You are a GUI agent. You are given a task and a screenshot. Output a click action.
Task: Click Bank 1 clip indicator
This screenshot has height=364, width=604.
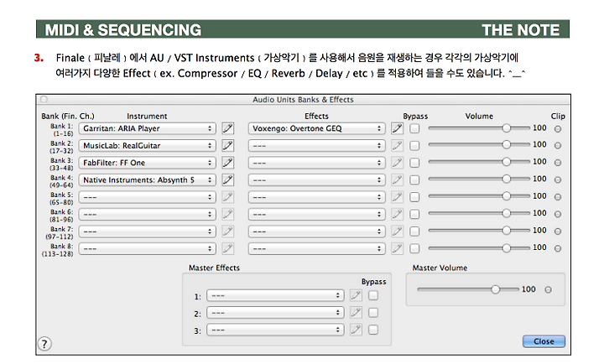[x=557, y=129]
